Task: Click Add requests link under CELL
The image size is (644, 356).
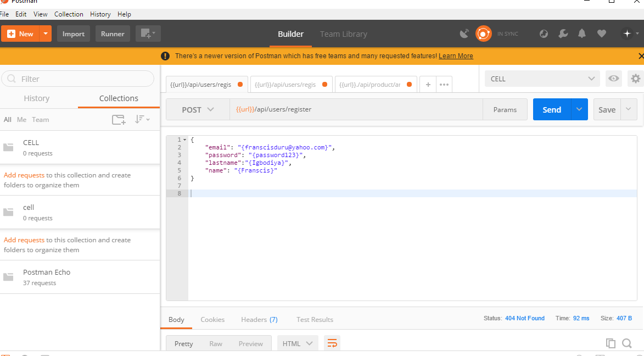Action: tap(24, 175)
